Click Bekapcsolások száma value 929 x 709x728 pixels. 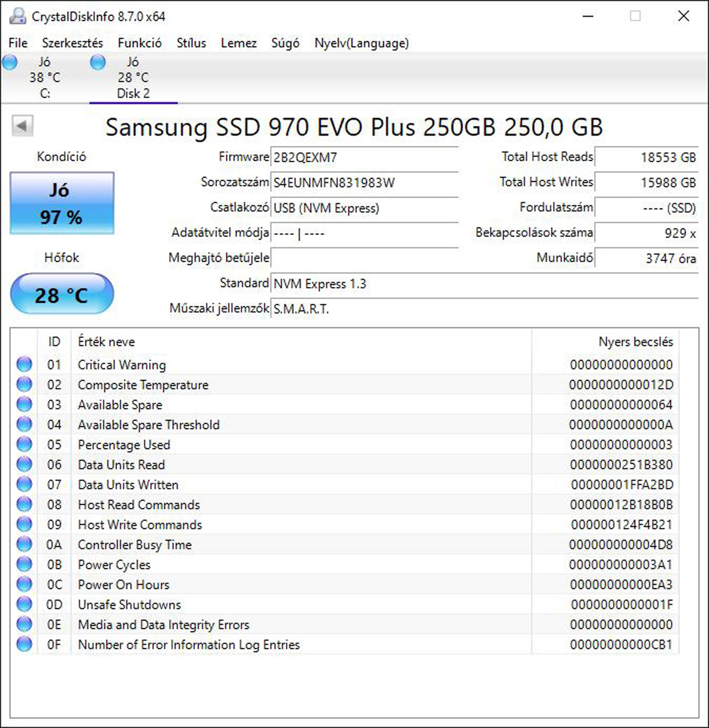coord(646,233)
